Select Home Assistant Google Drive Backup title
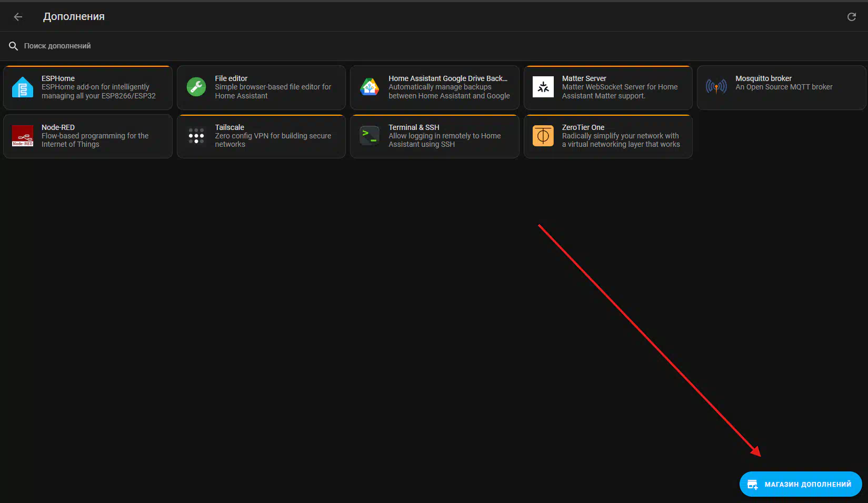 tap(448, 78)
